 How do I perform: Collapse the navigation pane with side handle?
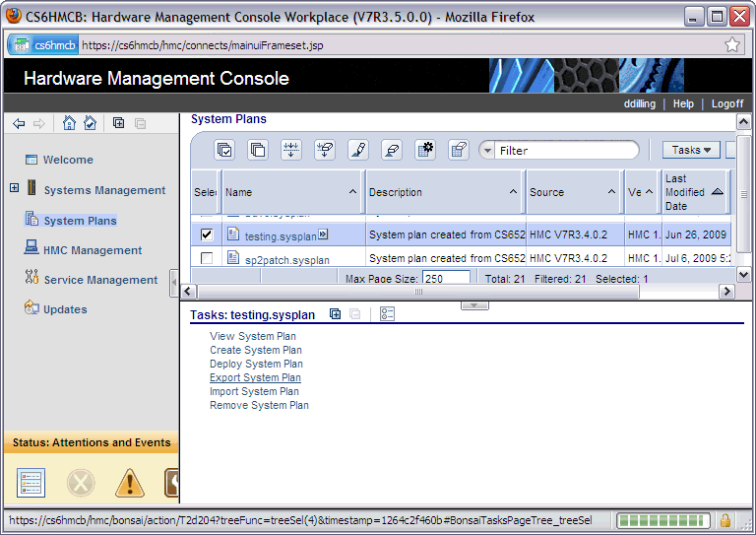(x=174, y=283)
